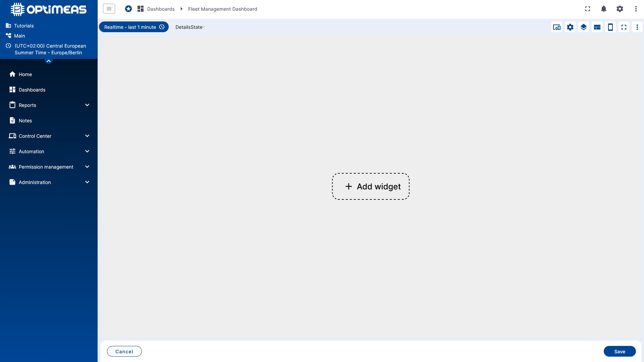Viewport: 644px width, 362px height.
Task: Open Reports in sidebar menu
Action: 49,105
